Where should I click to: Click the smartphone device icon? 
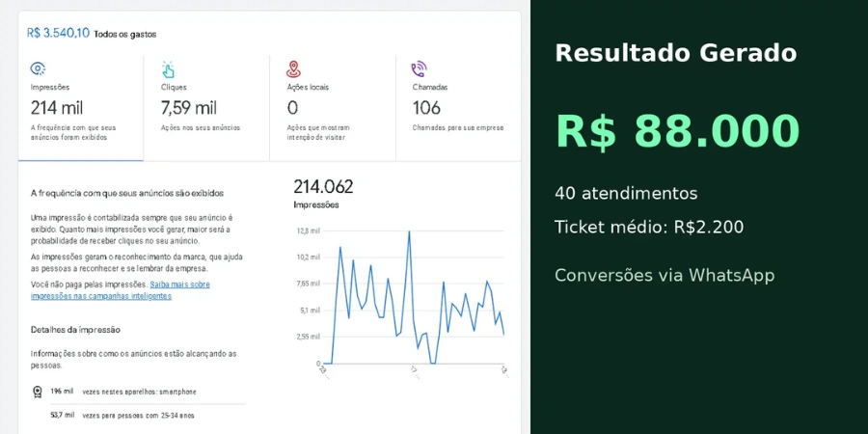(x=38, y=392)
